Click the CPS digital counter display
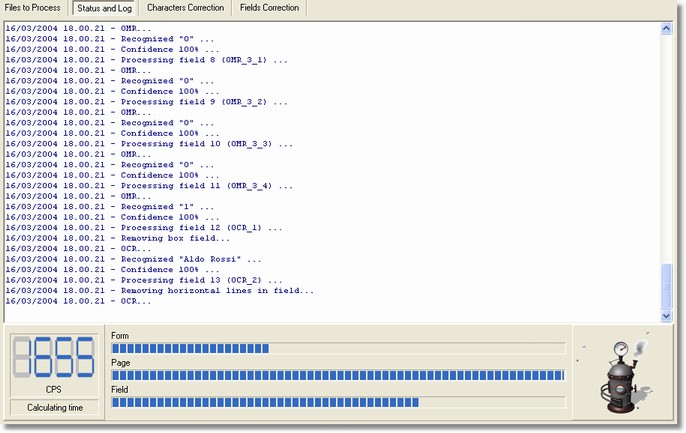 tap(54, 356)
